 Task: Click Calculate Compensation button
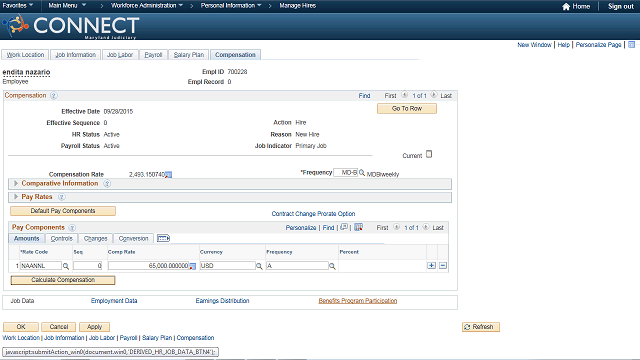point(63,280)
